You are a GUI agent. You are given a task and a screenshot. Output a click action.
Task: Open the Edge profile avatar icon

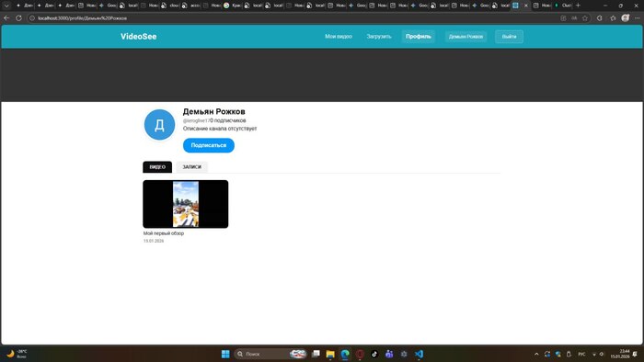coord(625,18)
